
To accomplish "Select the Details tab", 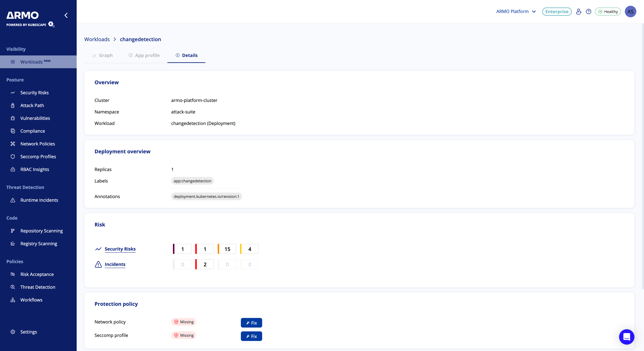I will [x=187, y=55].
